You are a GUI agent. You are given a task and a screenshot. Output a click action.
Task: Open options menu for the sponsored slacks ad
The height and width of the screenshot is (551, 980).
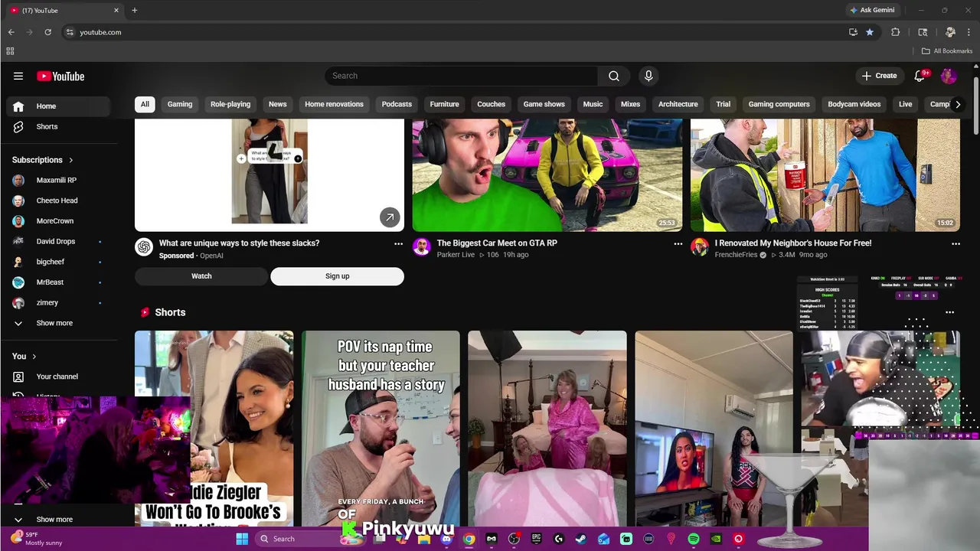[x=398, y=243]
